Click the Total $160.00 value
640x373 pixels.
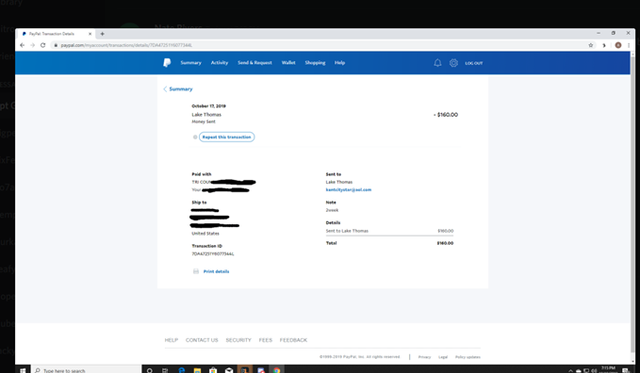tap(445, 243)
